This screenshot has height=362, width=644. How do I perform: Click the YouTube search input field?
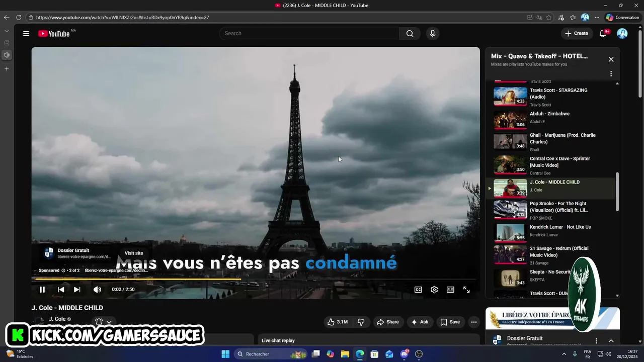[309, 34]
